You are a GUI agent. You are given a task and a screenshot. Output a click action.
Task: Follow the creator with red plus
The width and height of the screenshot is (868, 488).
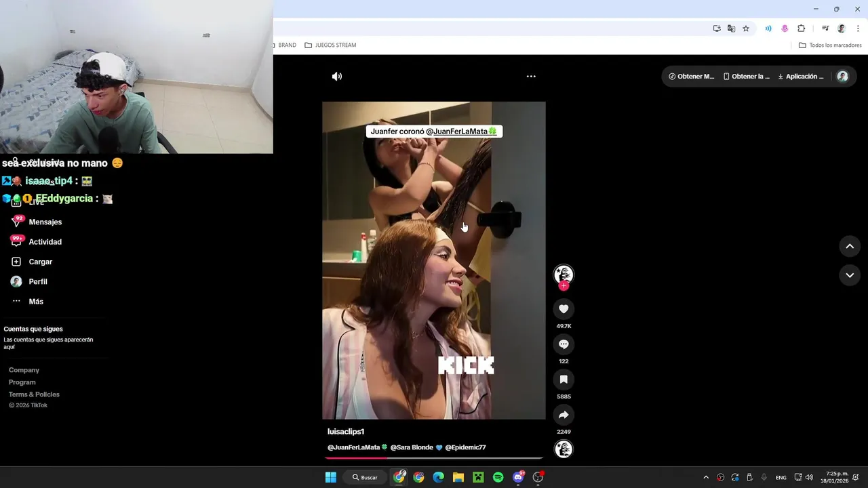pos(564,286)
